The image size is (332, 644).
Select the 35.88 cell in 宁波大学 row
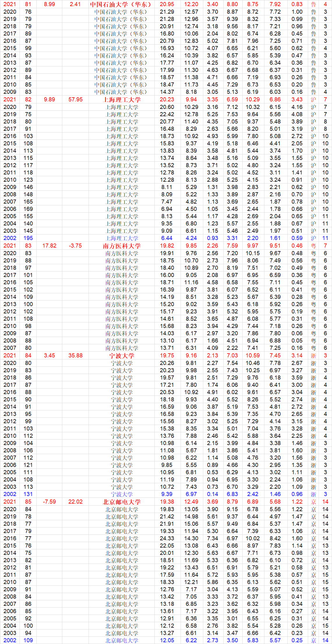pyautogui.click(x=75, y=356)
